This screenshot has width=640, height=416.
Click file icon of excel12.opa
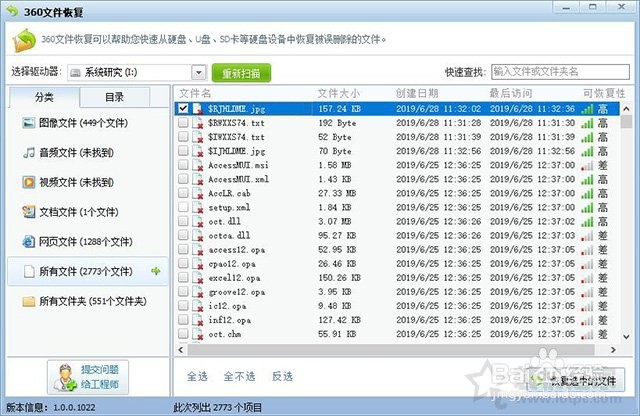(198, 278)
